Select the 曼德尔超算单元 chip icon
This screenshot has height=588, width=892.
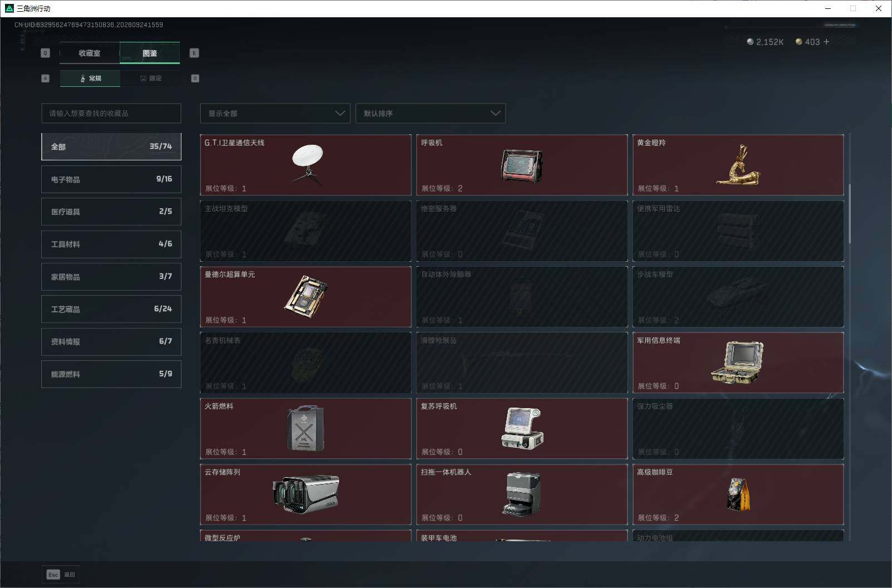point(306,296)
